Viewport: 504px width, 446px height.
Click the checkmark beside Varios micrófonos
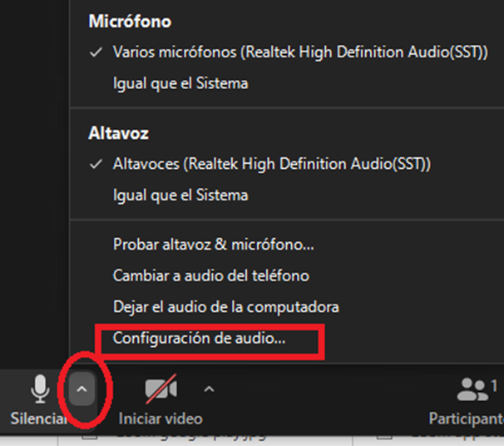click(96, 52)
